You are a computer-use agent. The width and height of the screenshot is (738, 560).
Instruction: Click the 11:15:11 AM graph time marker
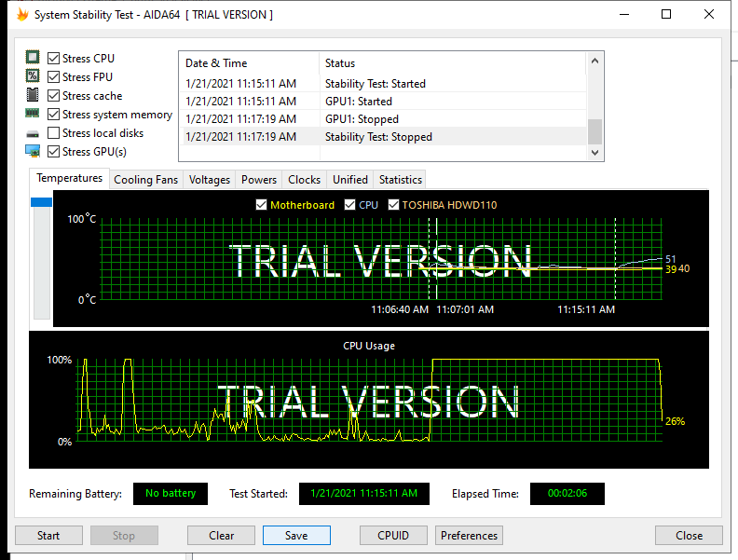586,309
